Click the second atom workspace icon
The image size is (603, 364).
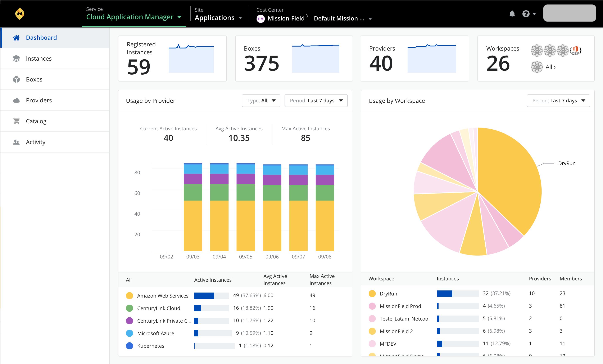coord(550,50)
